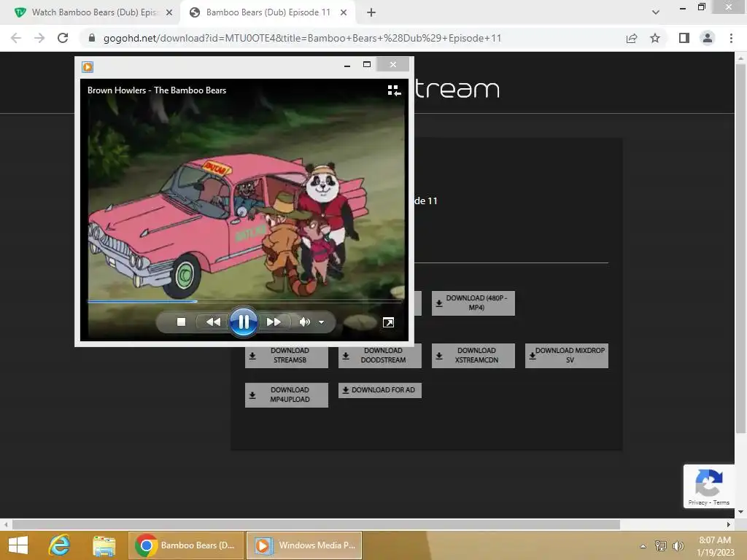
Task: Share this page icon
Action: point(632,38)
